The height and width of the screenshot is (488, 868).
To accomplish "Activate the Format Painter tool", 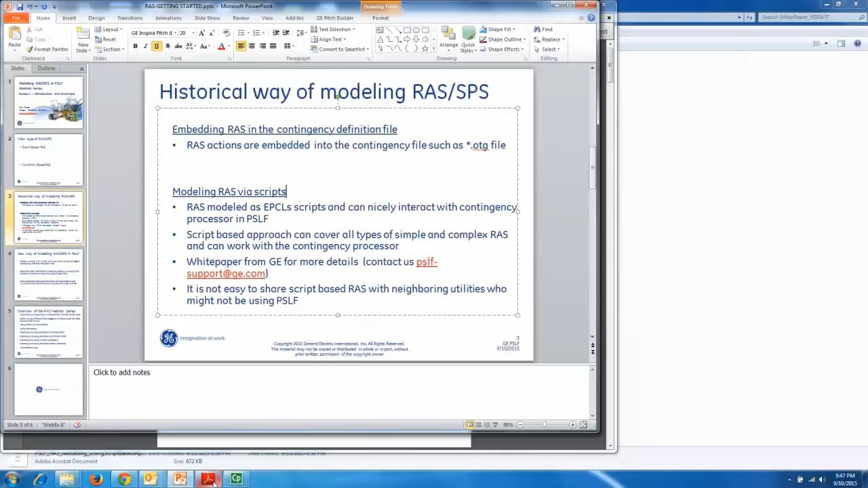I will coord(47,49).
